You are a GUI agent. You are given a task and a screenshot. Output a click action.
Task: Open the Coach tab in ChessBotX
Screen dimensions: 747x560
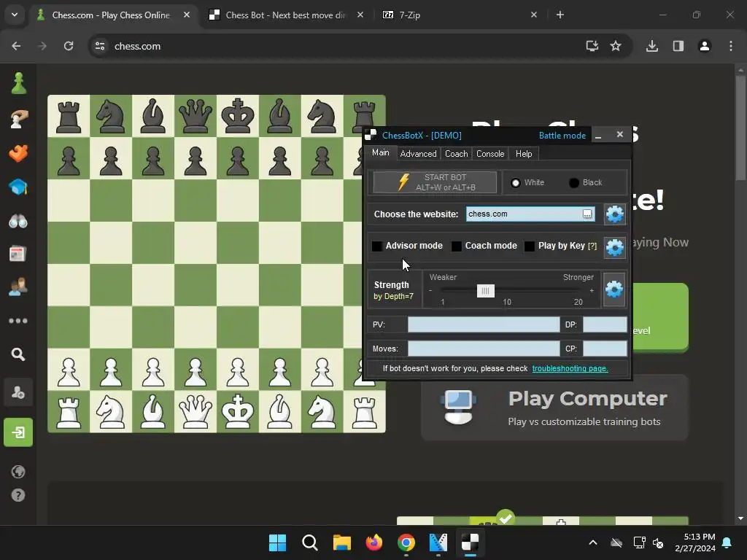pyautogui.click(x=457, y=154)
